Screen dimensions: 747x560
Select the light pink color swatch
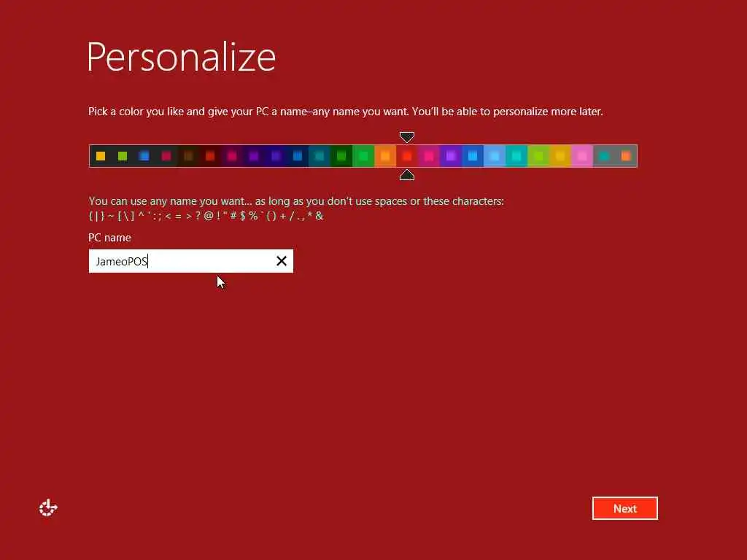click(582, 156)
